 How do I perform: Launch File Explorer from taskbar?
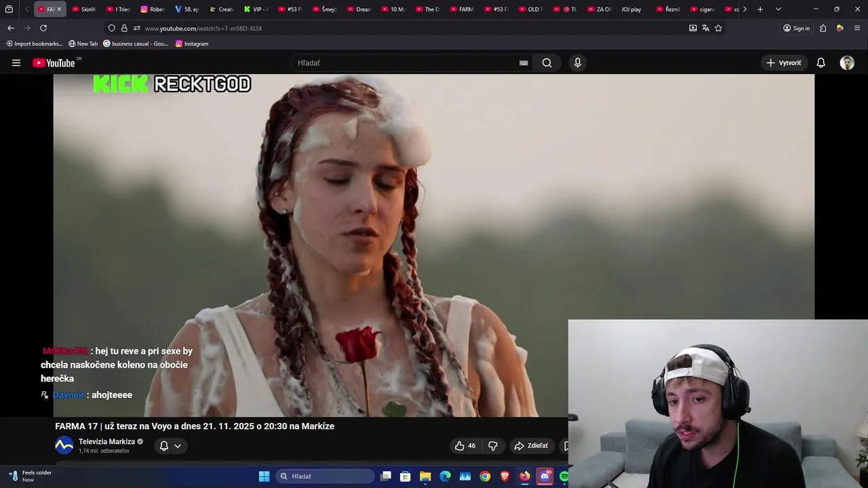coord(425,476)
